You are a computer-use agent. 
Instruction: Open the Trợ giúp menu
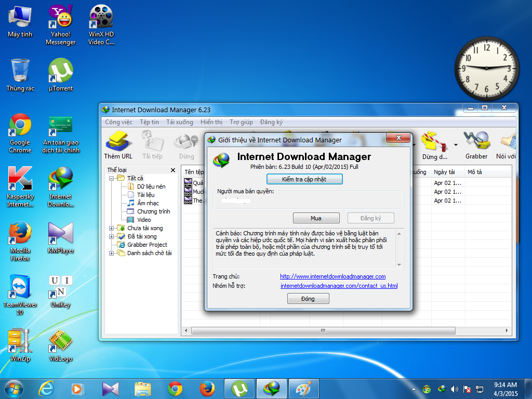[241, 122]
